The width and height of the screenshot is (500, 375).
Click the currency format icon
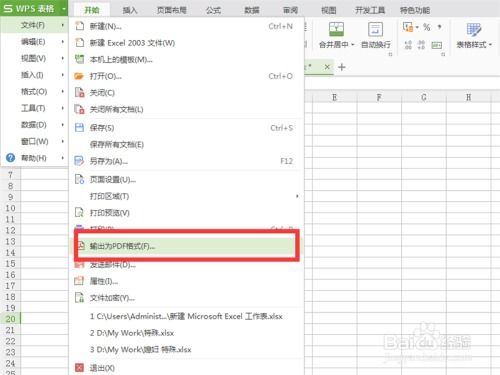pos(408,27)
